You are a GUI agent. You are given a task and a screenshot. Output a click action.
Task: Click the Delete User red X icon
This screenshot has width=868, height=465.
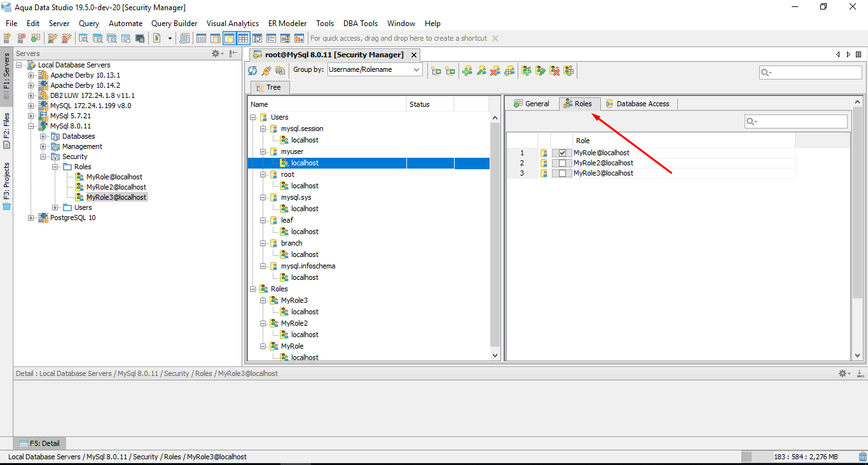click(x=495, y=70)
